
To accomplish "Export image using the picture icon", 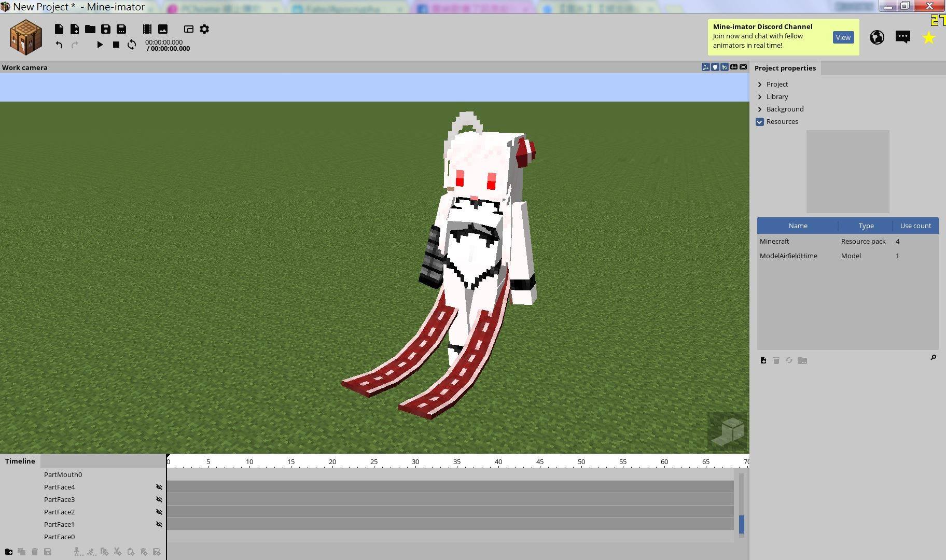I will click(163, 29).
